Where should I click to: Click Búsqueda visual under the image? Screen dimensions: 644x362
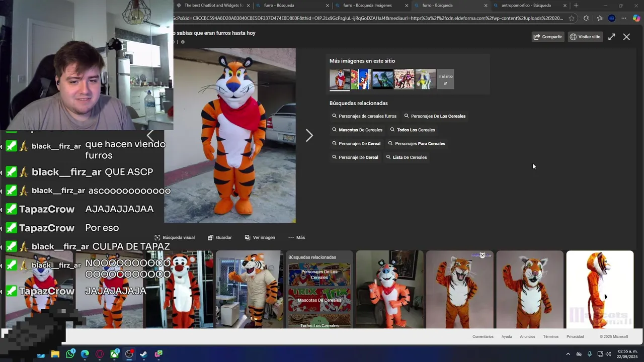[x=174, y=237]
